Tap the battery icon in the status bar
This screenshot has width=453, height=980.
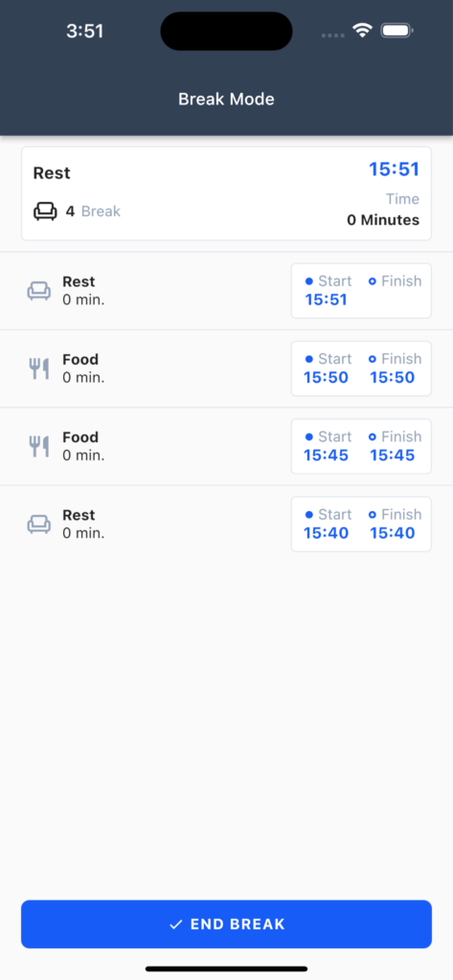point(396,30)
